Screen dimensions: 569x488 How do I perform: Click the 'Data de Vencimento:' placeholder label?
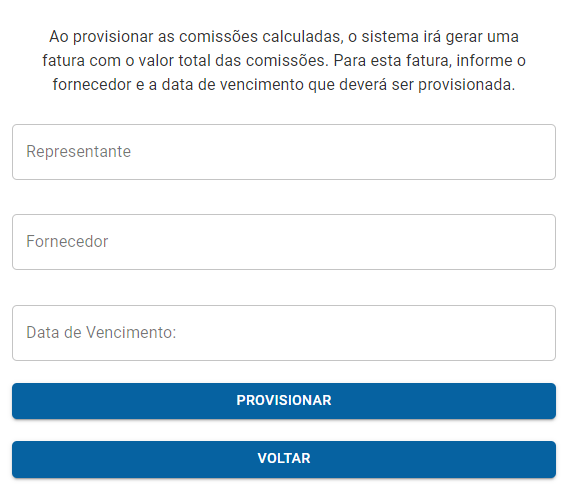point(101,333)
